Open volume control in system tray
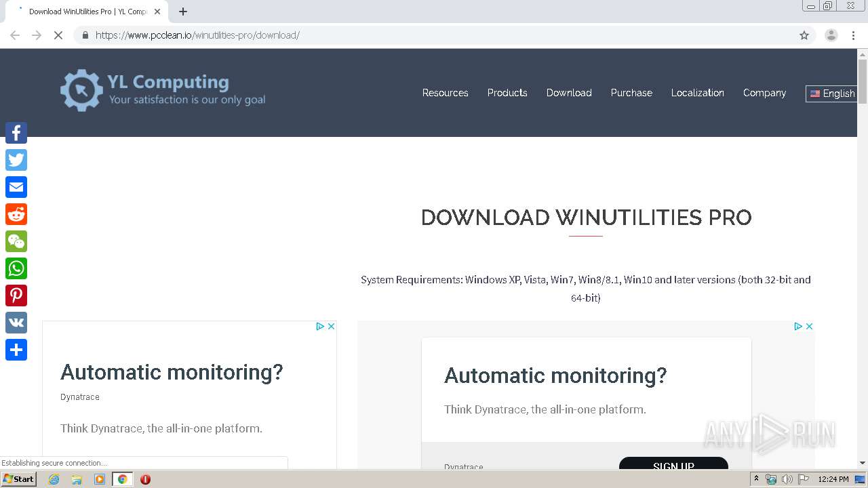Image resolution: width=868 pixels, height=488 pixels. pyautogui.click(x=787, y=479)
